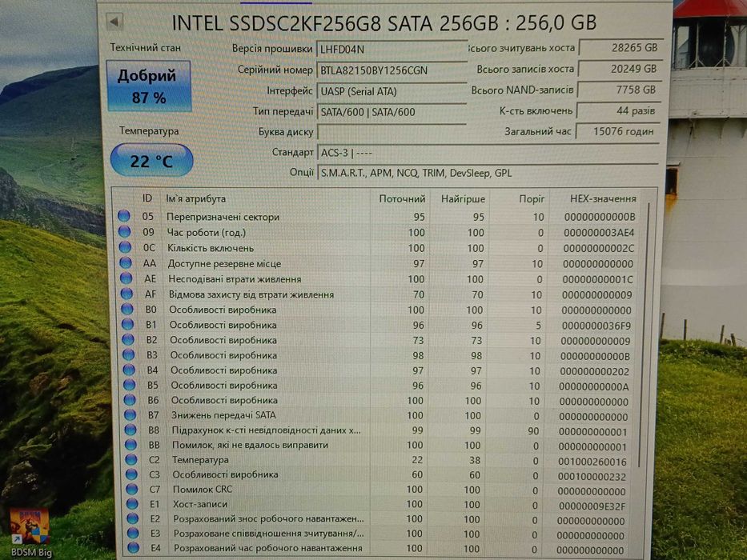The height and width of the screenshot is (560, 747).
Task: Click status orb for attribute BB
Action: [x=131, y=445]
